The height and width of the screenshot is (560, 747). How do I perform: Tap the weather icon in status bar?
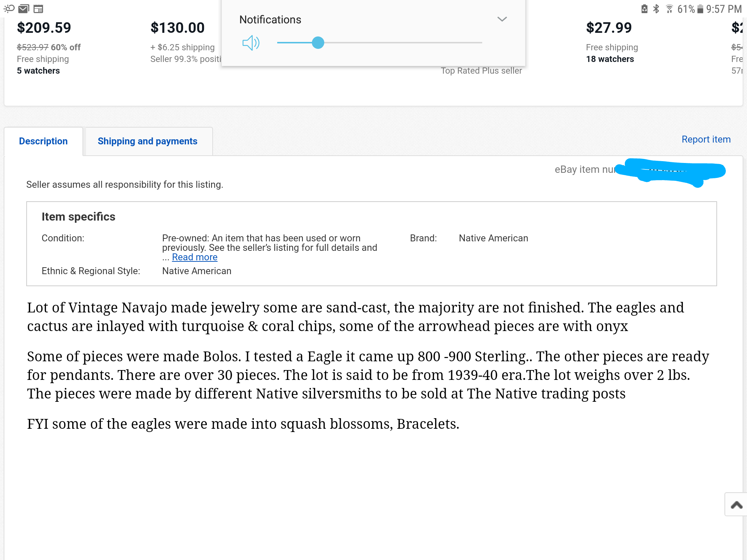point(9,8)
